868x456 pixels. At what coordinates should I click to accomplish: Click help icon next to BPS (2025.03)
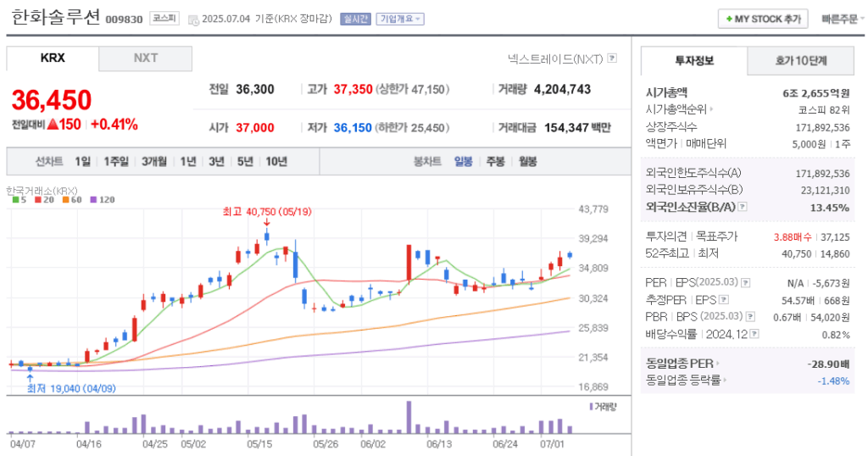tap(750, 316)
